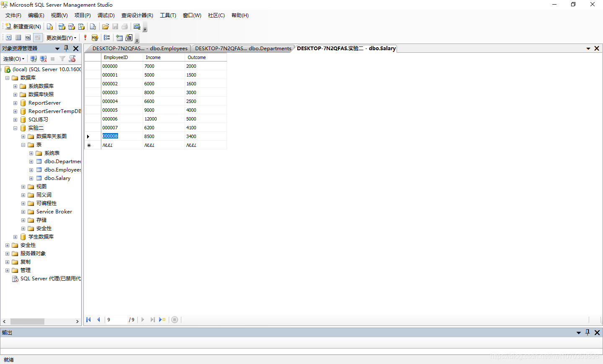The image size is (603, 364).
Task: Select Service Broker folder in tree
Action: (54, 212)
